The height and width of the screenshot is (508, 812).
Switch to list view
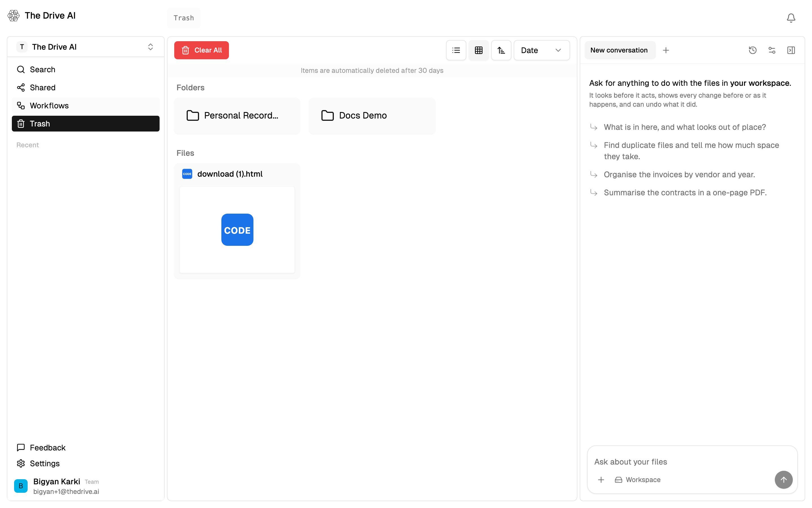[456, 50]
